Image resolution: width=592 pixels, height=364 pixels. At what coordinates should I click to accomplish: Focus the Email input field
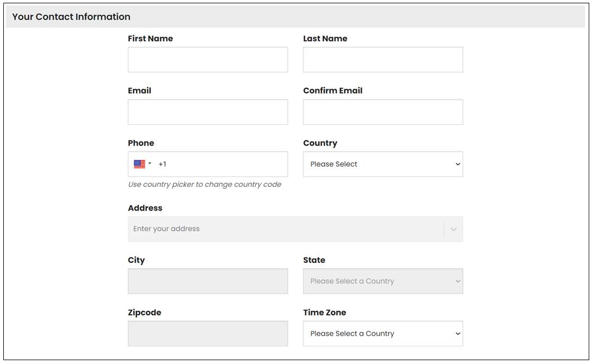(207, 112)
